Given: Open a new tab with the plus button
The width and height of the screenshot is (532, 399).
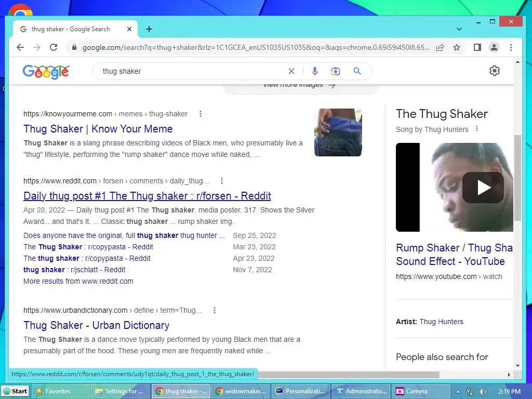Looking at the screenshot, I should coord(149,29).
